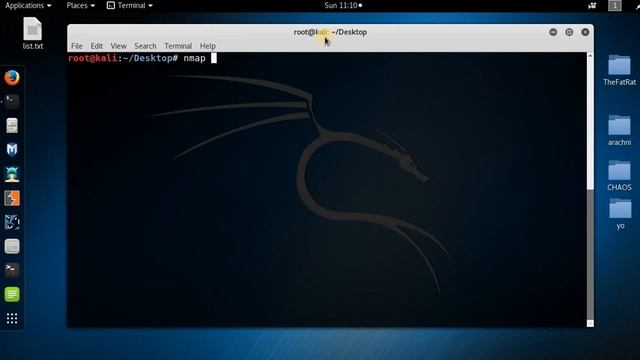Click the nmap command text in terminal
The height and width of the screenshot is (360, 640).
pos(194,58)
